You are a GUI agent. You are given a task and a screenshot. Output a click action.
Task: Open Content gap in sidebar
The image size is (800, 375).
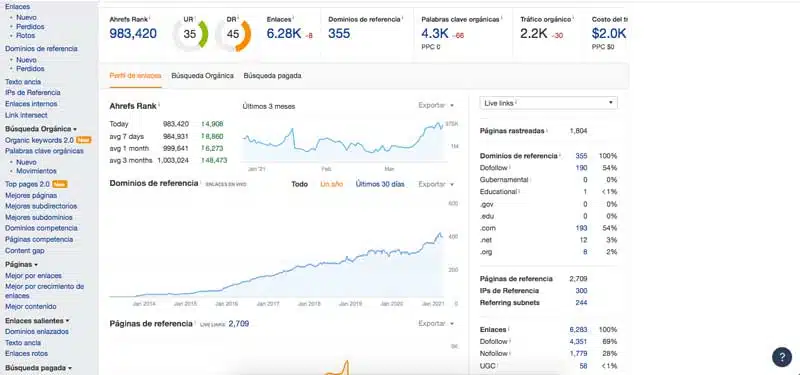24,251
